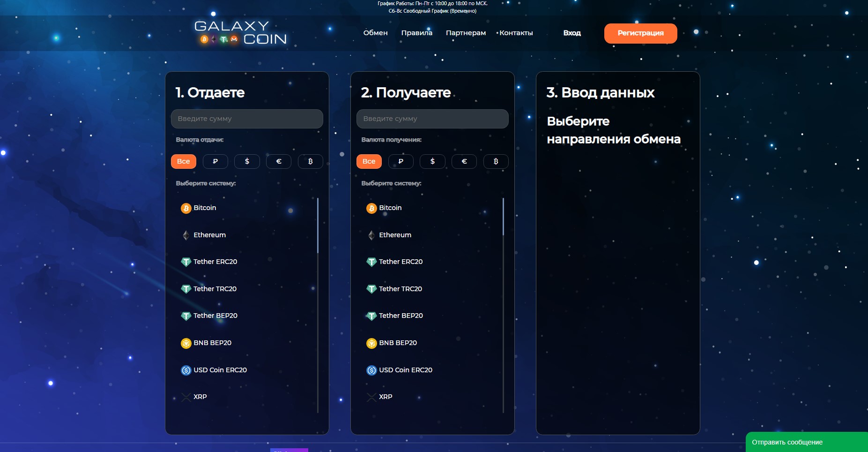
Task: Click BNB BEP20 icon in Получаете list
Action: (x=371, y=343)
